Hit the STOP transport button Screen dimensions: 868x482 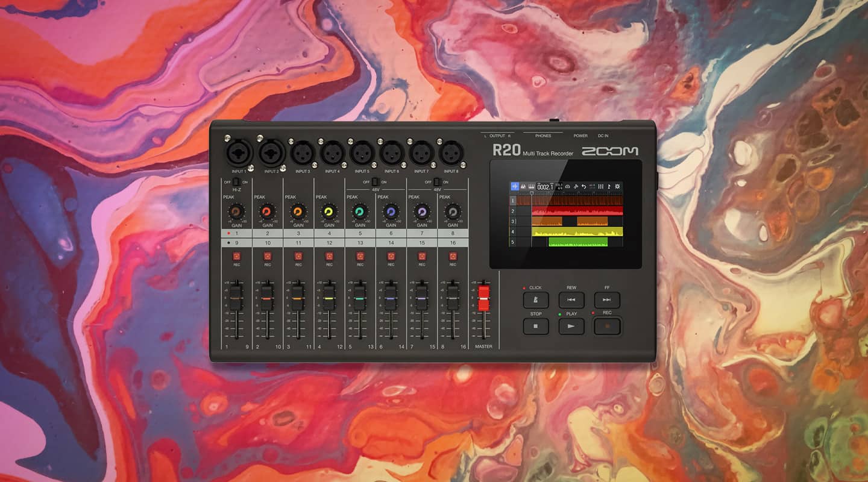coord(535,326)
